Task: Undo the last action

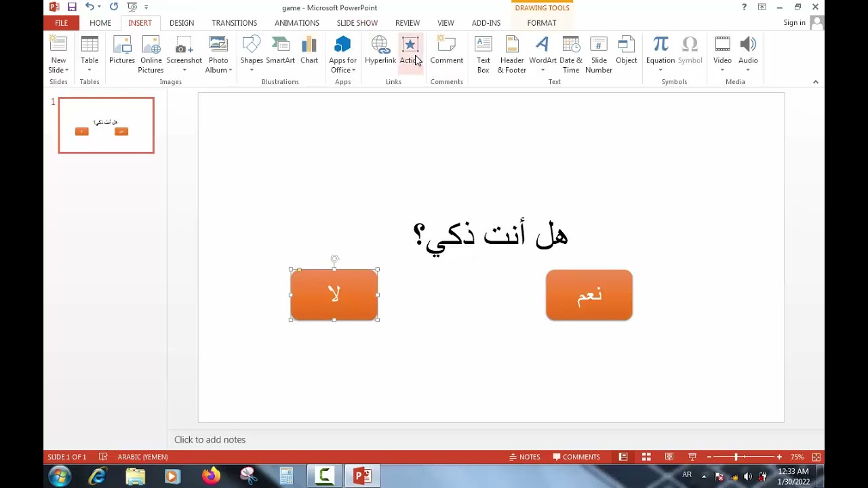Action: point(89,7)
